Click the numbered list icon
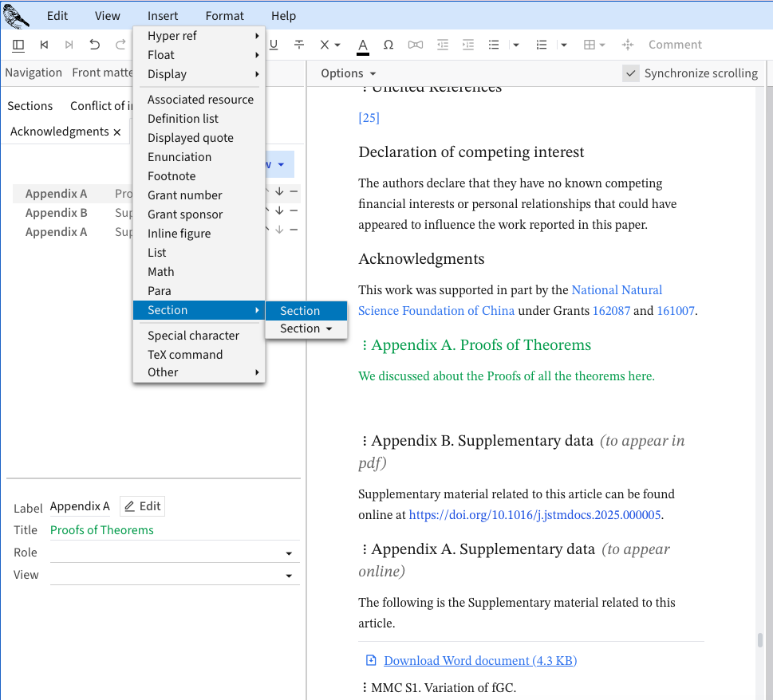 (542, 45)
